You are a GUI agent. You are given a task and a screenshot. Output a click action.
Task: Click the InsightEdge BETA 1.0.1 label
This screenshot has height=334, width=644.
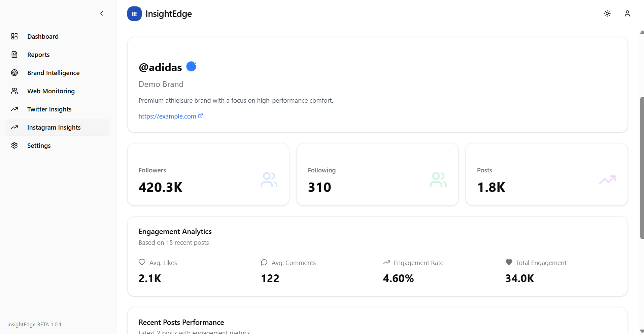click(x=34, y=324)
